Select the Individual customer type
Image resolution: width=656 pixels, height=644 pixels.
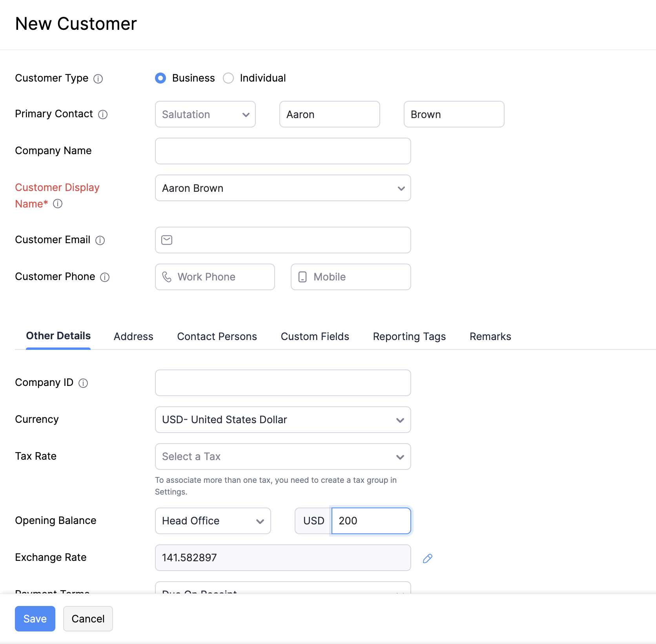(229, 78)
